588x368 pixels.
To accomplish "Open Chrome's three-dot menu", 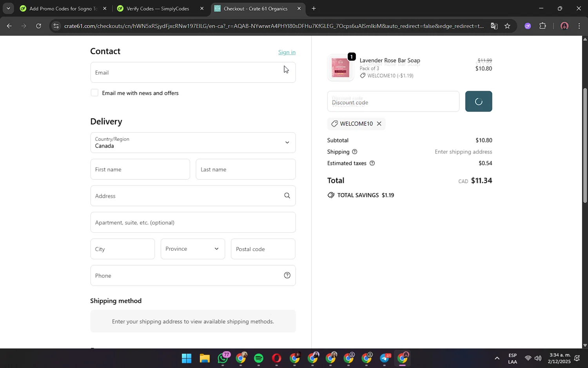I will pyautogui.click(x=579, y=26).
